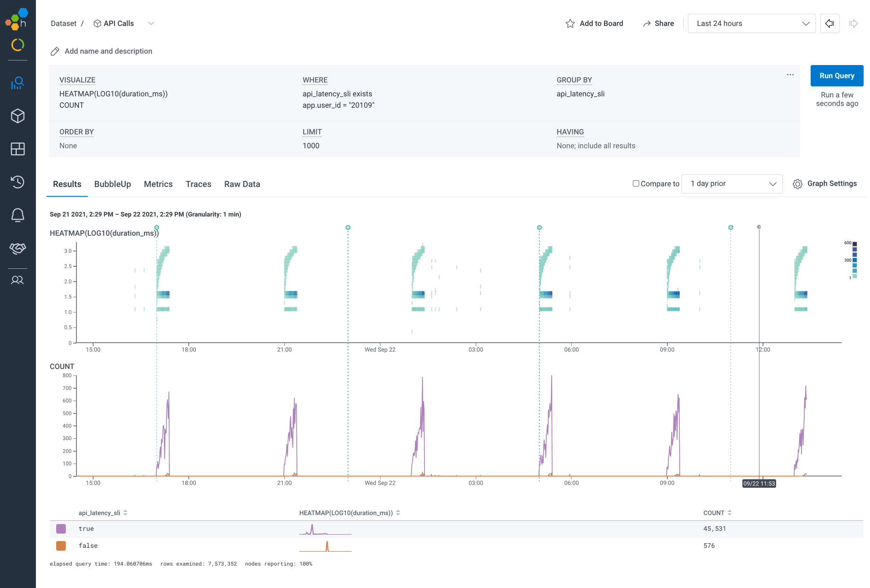
Task: Step back to the previous time range
Action: [x=829, y=23]
